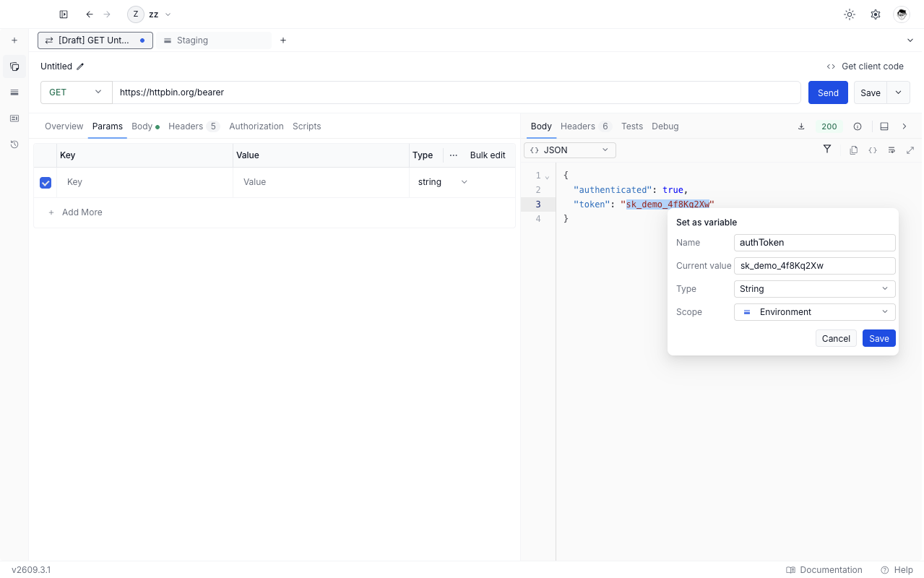The height and width of the screenshot is (578, 924).
Task: Select the [Draft] GET Untitled tab
Action: click(95, 40)
